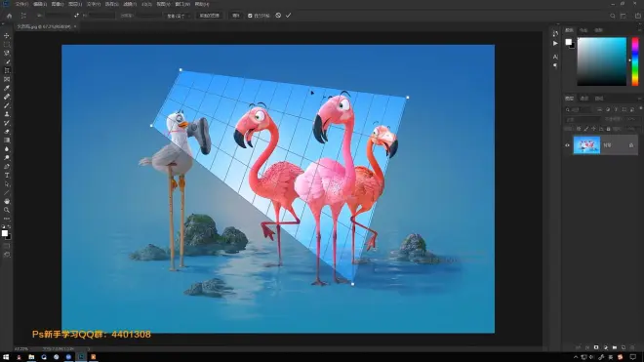
Task: Enable lock position icon
Action: pyautogui.click(x=593, y=129)
